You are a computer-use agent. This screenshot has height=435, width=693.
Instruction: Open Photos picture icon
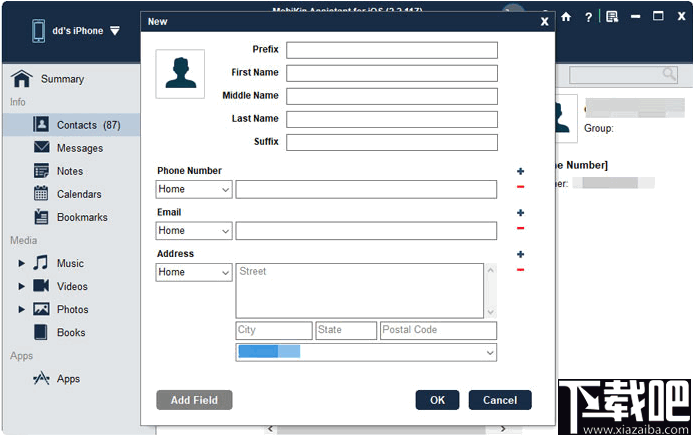coord(41,309)
